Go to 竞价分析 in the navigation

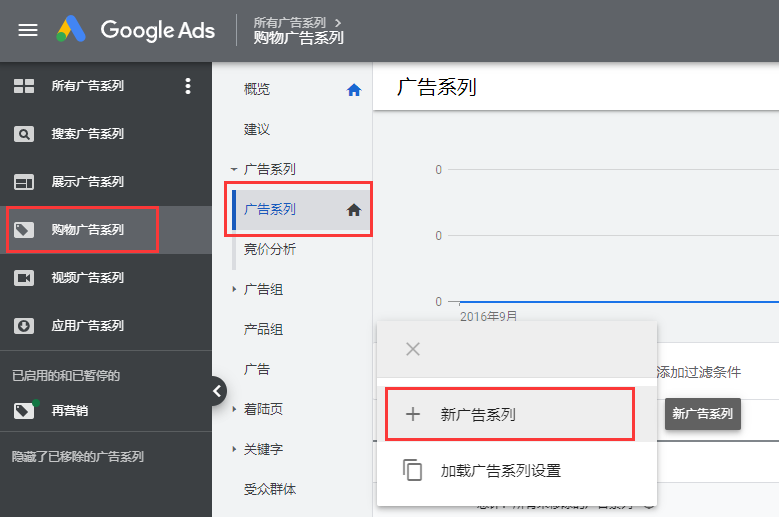coord(269,249)
